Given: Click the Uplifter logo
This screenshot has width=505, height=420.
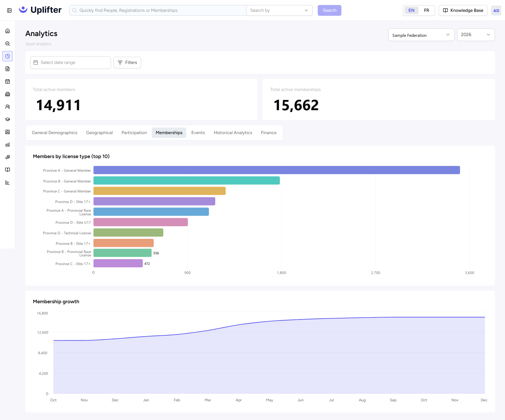Looking at the screenshot, I should 40,10.
